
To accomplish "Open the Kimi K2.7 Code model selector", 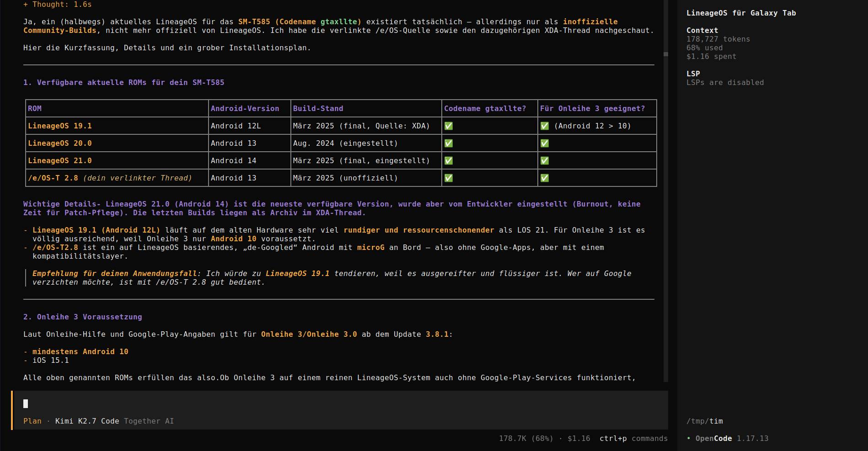I will pos(87,421).
